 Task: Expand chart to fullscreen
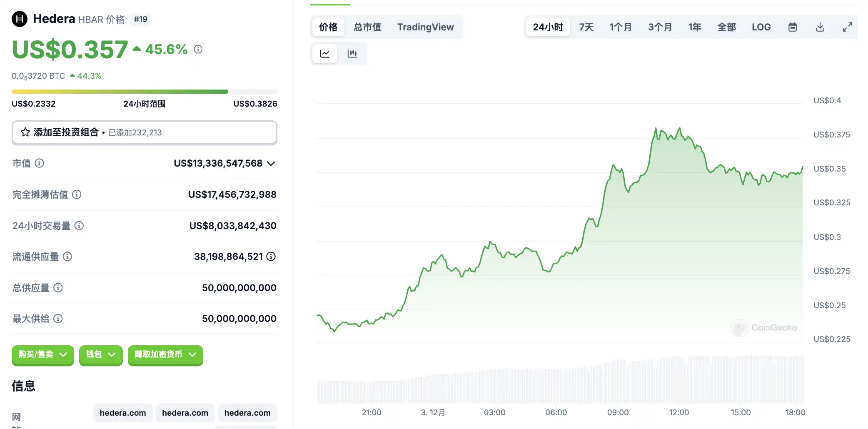847,27
